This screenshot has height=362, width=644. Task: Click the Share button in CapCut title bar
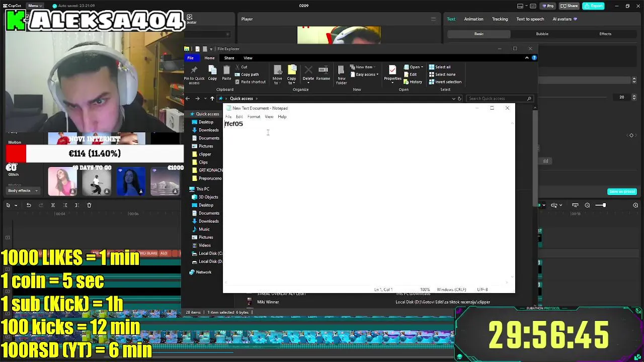coord(570,6)
